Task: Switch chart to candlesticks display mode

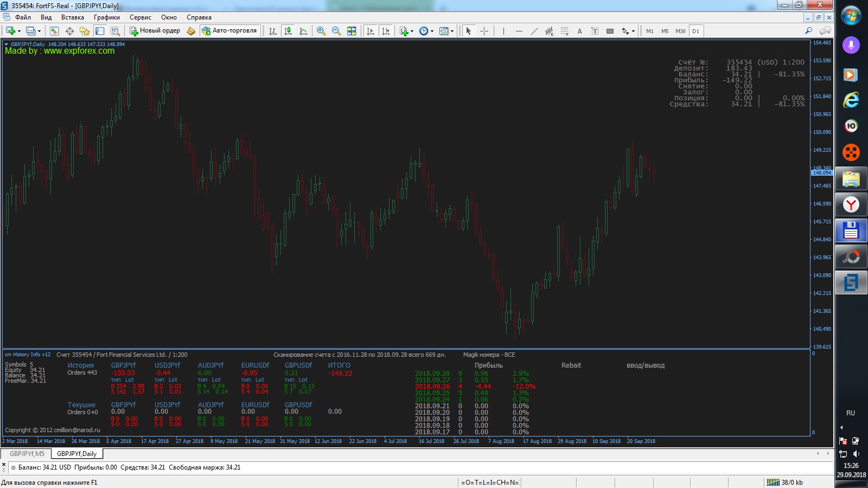Action: (288, 31)
